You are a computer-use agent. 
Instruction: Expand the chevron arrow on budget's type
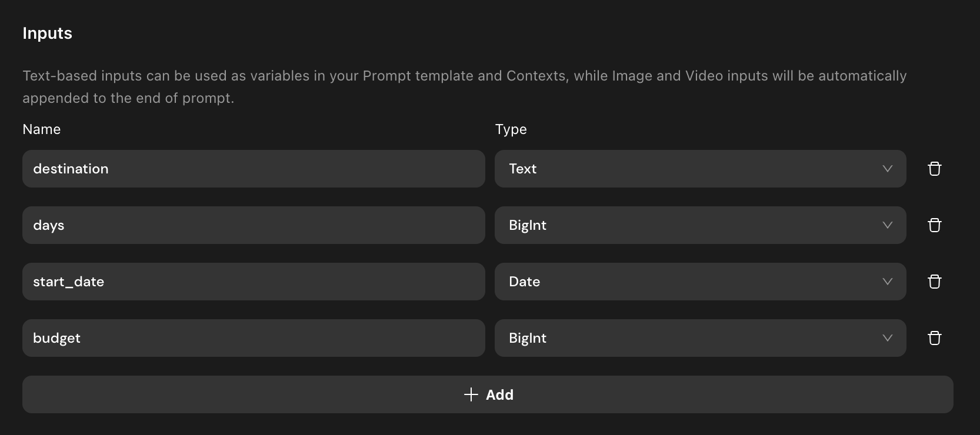point(888,338)
